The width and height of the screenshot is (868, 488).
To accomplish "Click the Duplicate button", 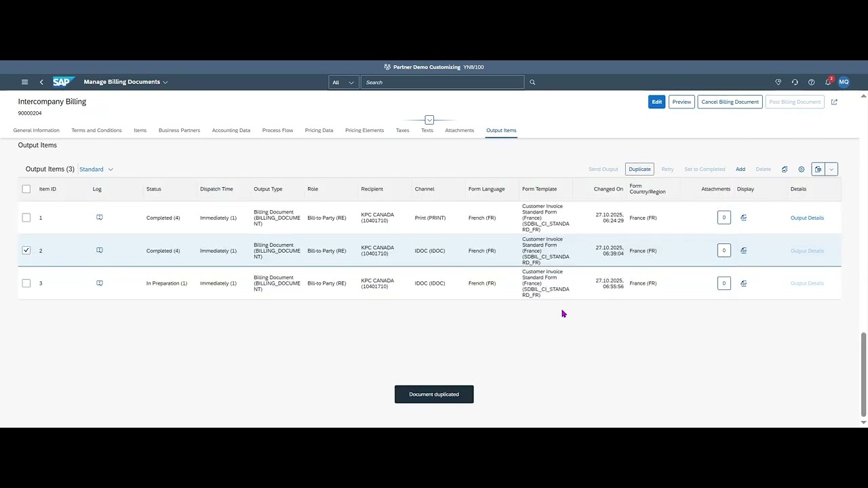I will 639,169.
